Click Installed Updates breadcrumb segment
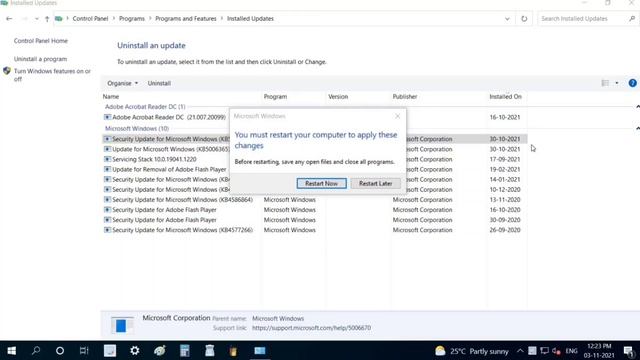 click(250, 19)
